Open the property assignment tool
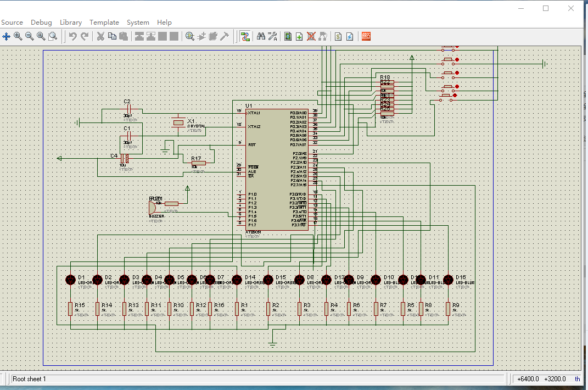Screen dimensions: 588x390 pyautogui.click(x=273, y=36)
